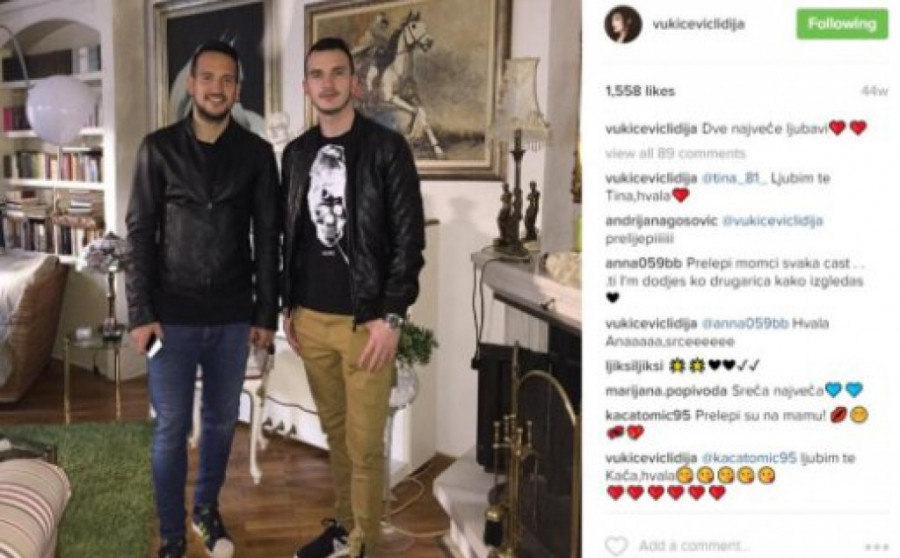Screen dimensions: 900x558
Task: Click the 44w post timestamp
Action: point(875,91)
